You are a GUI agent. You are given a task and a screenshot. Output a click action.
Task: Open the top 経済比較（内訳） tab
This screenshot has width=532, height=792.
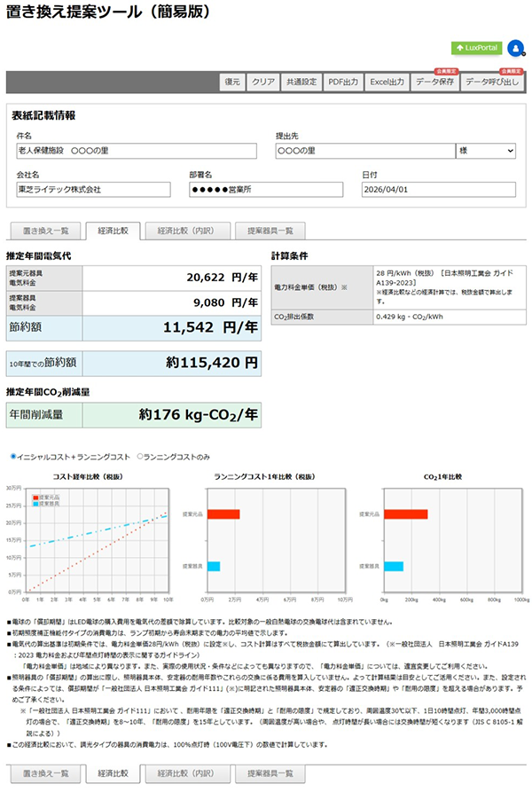click(185, 231)
